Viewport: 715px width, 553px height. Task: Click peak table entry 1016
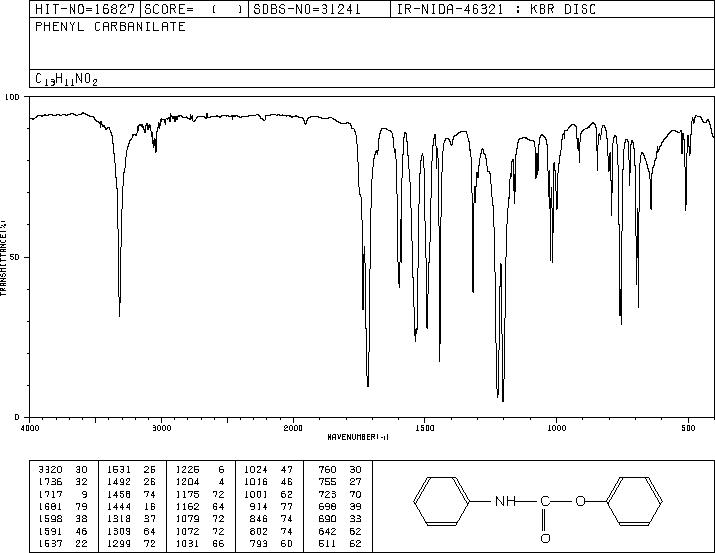point(256,482)
